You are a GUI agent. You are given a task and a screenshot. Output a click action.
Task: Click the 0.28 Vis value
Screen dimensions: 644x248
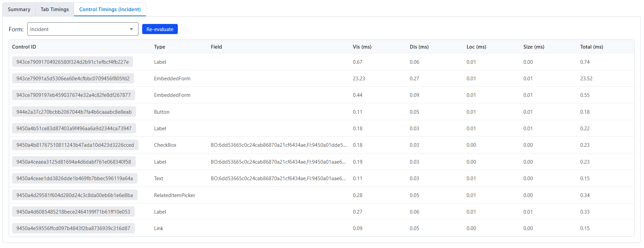click(358, 195)
